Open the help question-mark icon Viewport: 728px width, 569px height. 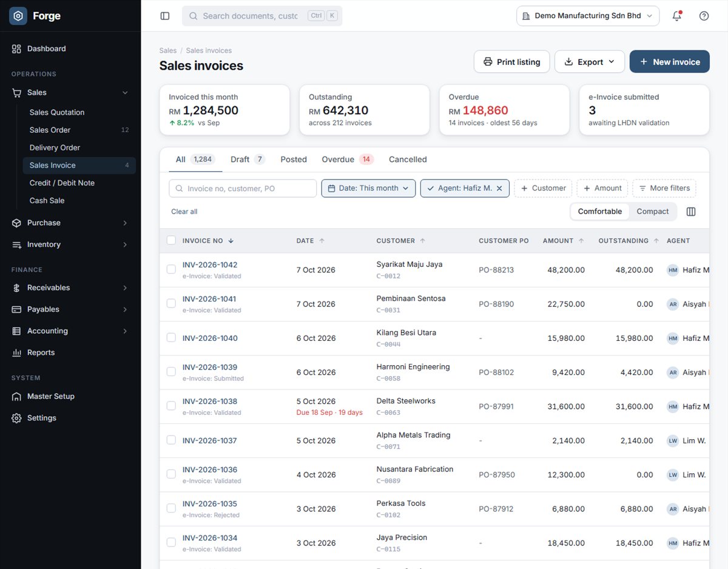(x=704, y=16)
